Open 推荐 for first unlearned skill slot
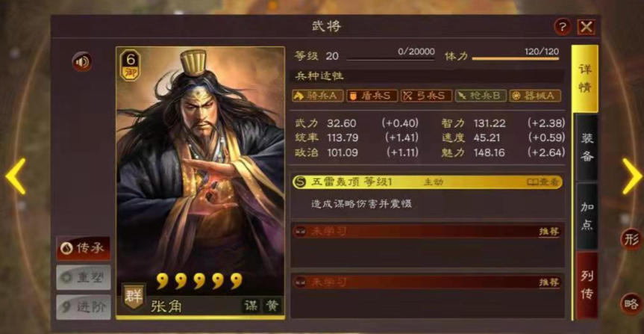The height and width of the screenshot is (334, 644). click(x=549, y=232)
